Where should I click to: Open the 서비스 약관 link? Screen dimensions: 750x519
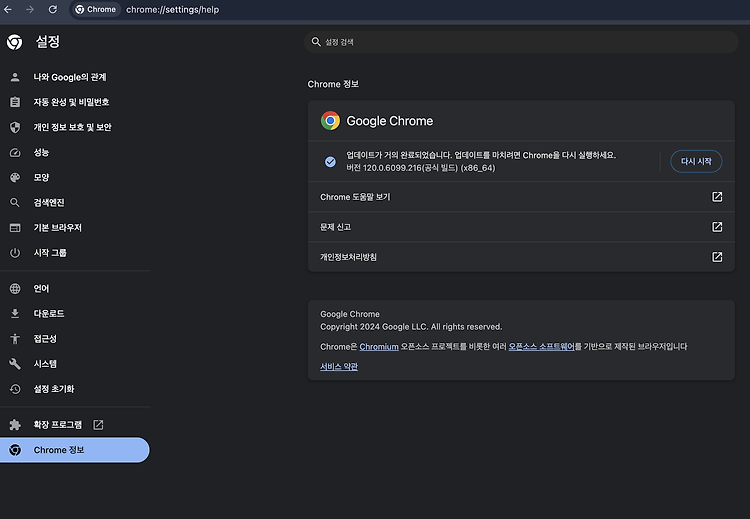(x=339, y=366)
